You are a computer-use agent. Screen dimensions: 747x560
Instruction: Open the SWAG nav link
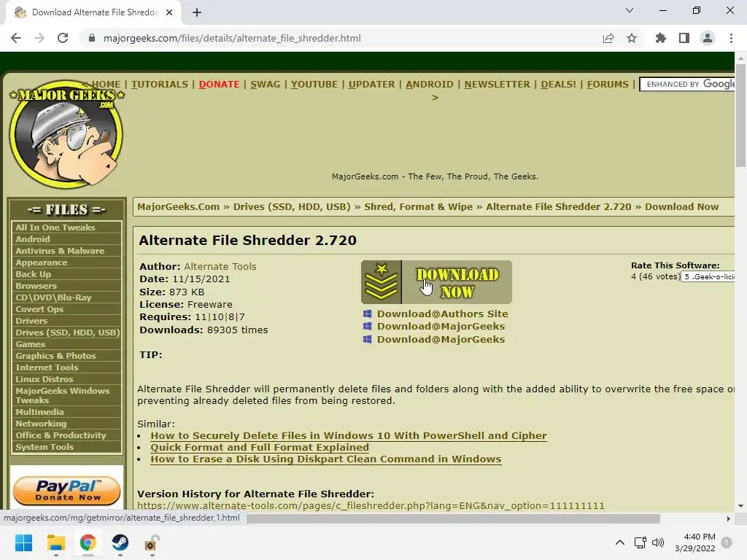coord(266,85)
